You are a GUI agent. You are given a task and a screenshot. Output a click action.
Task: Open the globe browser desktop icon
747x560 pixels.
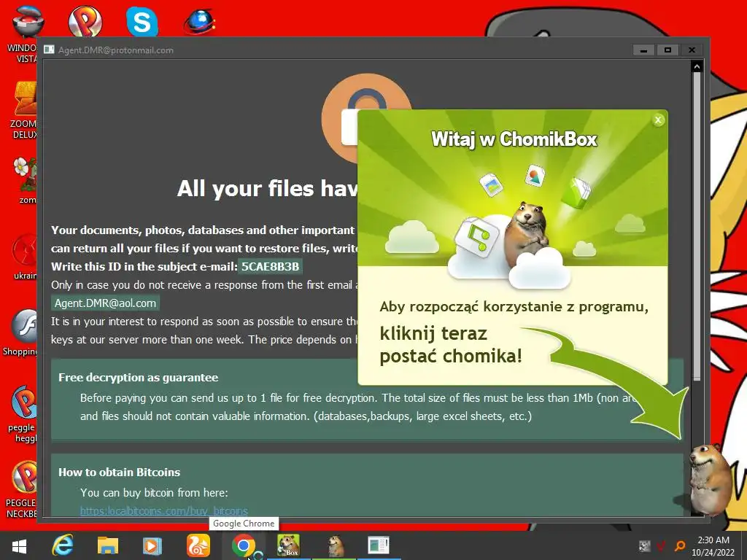[200, 22]
